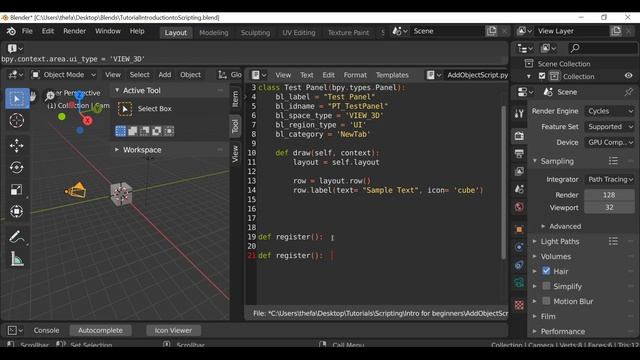The height and width of the screenshot is (360, 640).
Task: Open the World properties tab icon
Action: 519,207
